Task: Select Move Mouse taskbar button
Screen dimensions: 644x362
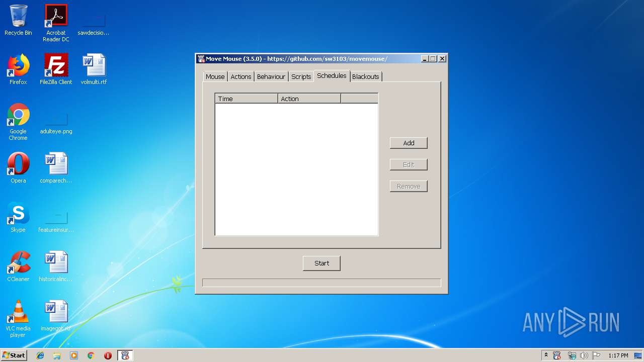Action: [x=125, y=355]
